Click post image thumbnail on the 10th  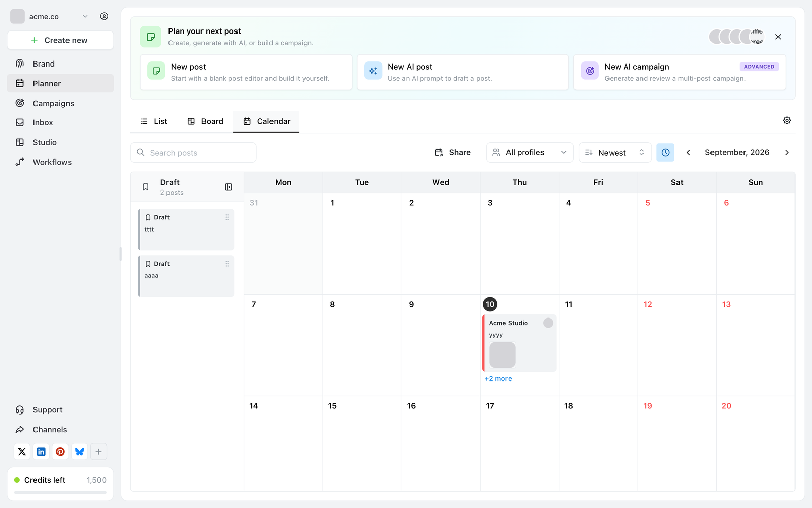(502, 355)
